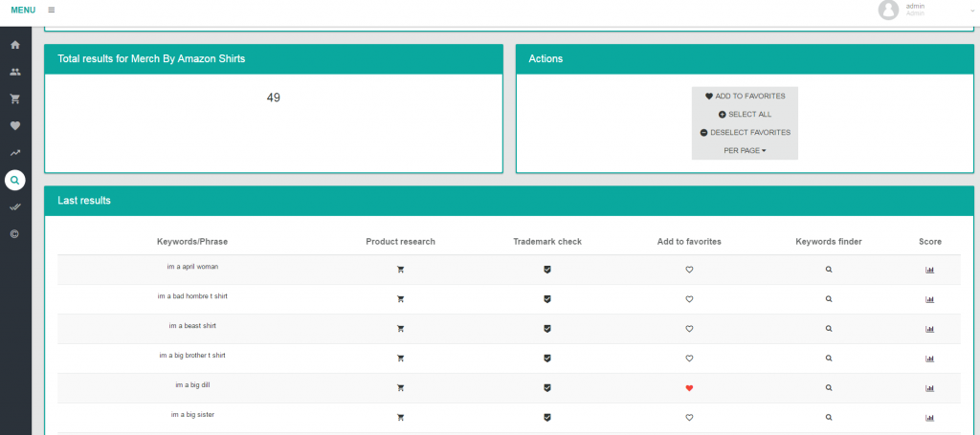
Task: Open the double checkmark icon in sidebar
Action: [x=15, y=207]
